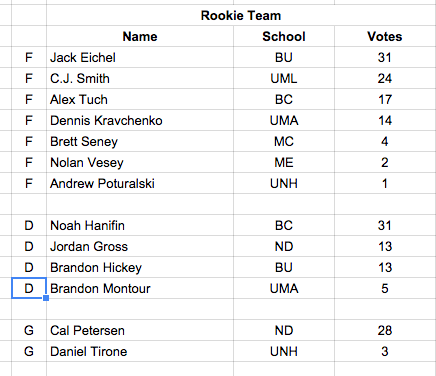The height and width of the screenshot is (376, 436).
Task: Select the Cal Petersen cell
Action: tap(140, 330)
